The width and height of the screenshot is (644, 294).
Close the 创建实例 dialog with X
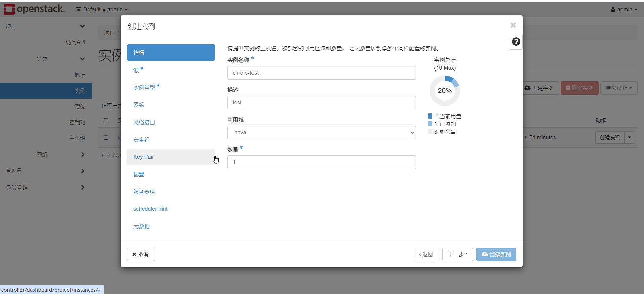[x=513, y=25]
